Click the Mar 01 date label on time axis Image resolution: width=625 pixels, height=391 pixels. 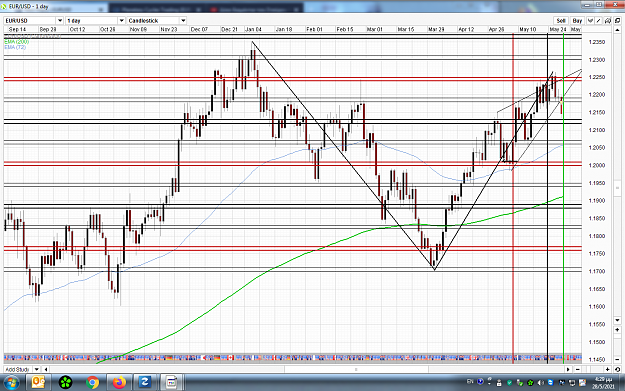pos(375,29)
